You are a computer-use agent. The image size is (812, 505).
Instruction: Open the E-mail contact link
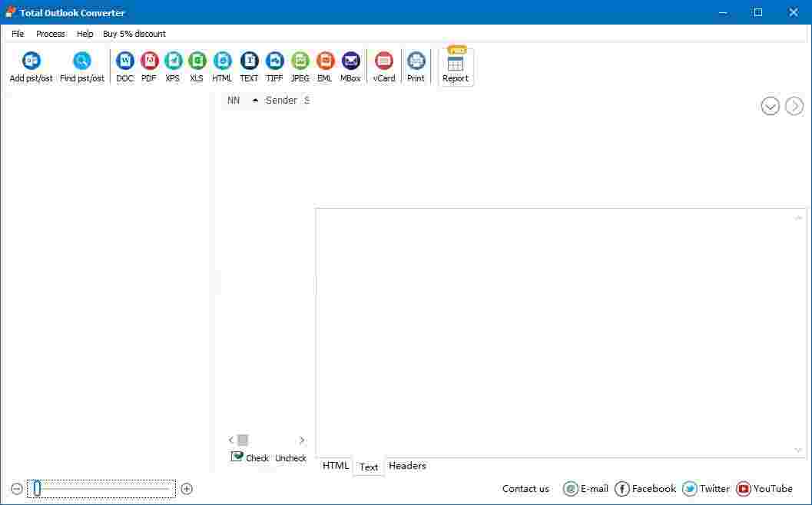tap(585, 488)
